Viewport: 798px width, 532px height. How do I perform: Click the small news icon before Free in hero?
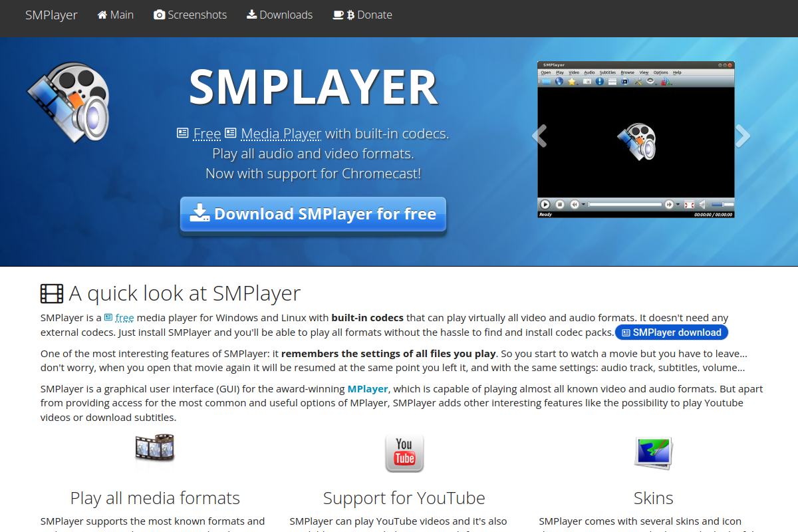pyautogui.click(x=183, y=133)
